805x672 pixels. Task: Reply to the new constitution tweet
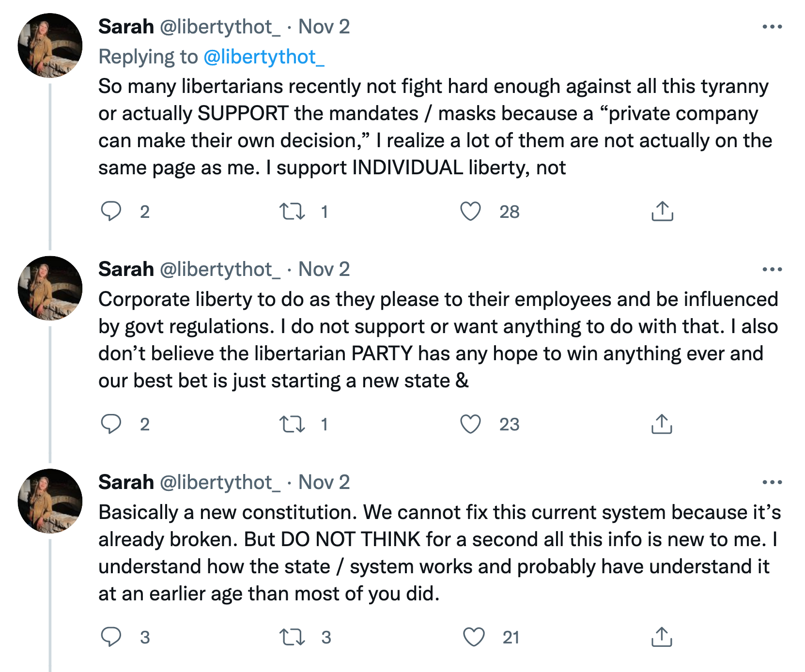(111, 637)
